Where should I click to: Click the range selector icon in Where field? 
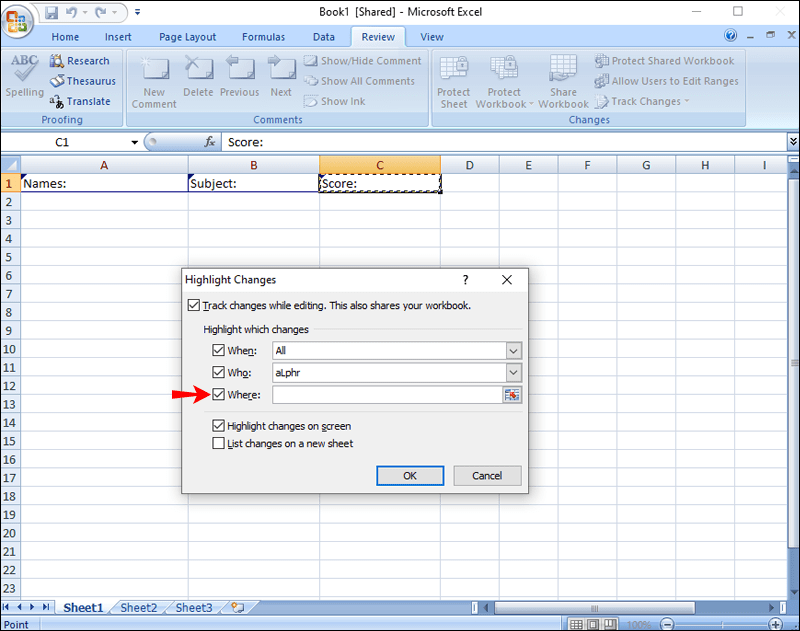[512, 395]
